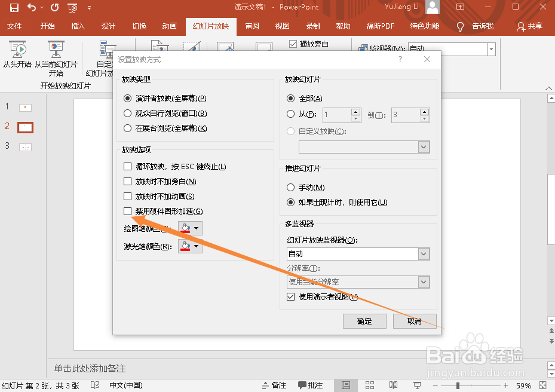Enable 放映时不加动画 checkbox
This screenshot has height=392, width=555.
coord(127,196)
